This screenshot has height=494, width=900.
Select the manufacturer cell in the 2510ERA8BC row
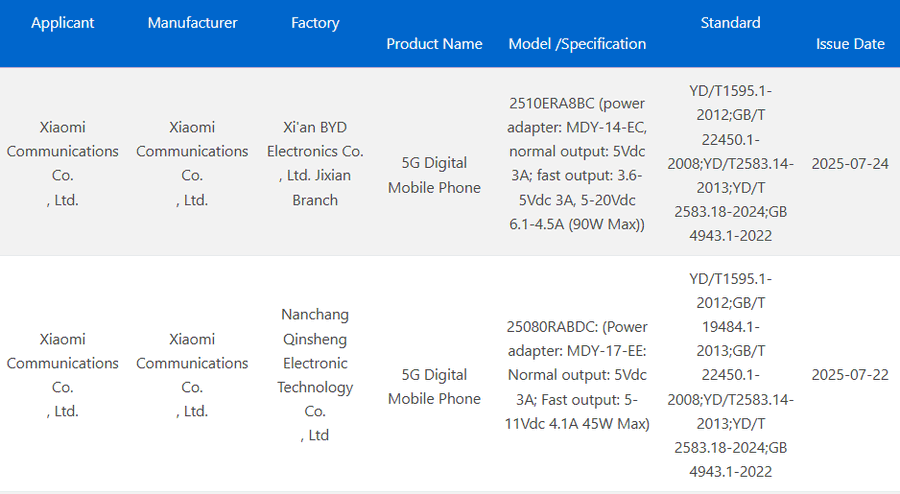coord(192,163)
